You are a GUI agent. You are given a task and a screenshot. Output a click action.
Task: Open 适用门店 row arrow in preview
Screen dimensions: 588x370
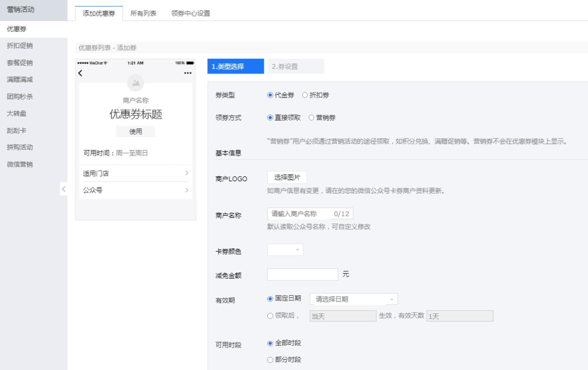click(x=187, y=173)
